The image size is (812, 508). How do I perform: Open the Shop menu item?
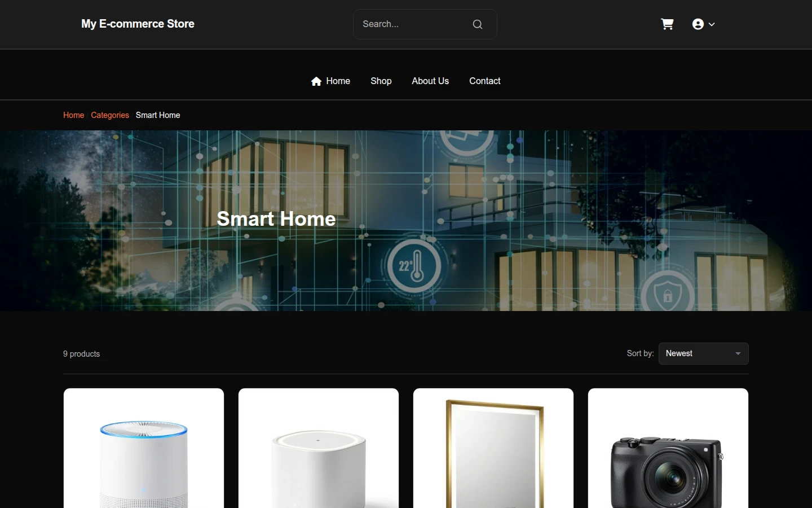point(381,81)
